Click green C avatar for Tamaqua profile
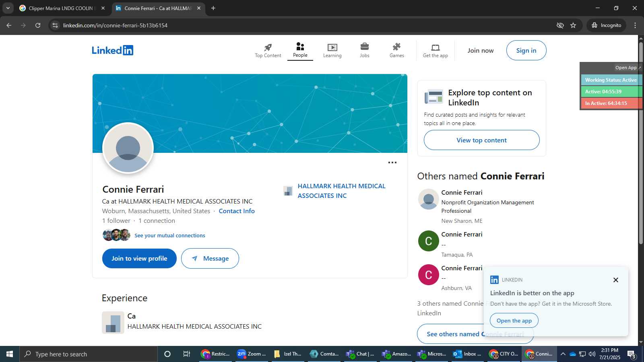 point(428,241)
